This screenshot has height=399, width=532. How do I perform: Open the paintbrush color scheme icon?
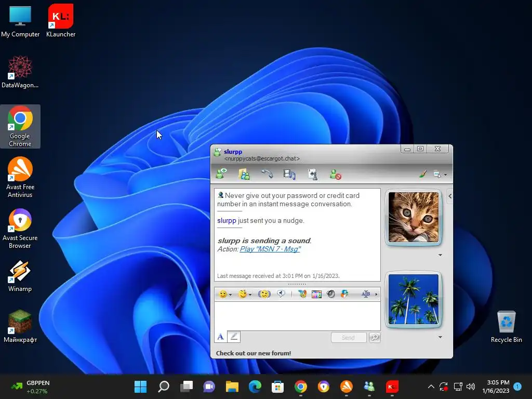tap(423, 175)
